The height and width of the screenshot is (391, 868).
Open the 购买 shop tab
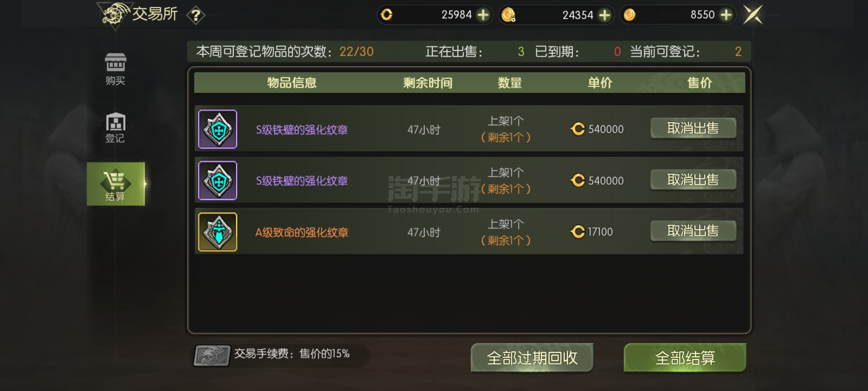click(x=115, y=69)
